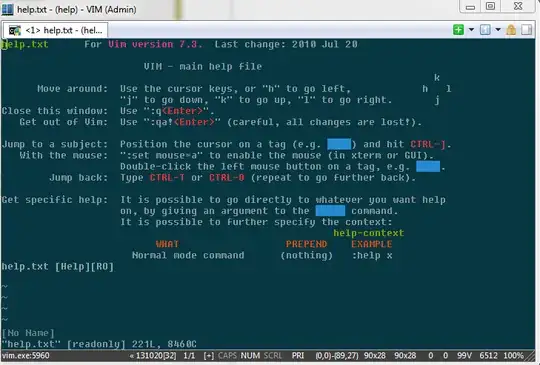Image resolution: width=540 pixels, height=365 pixels.
Task: Click 'Normal mode command' row text
Action: click(x=188, y=256)
